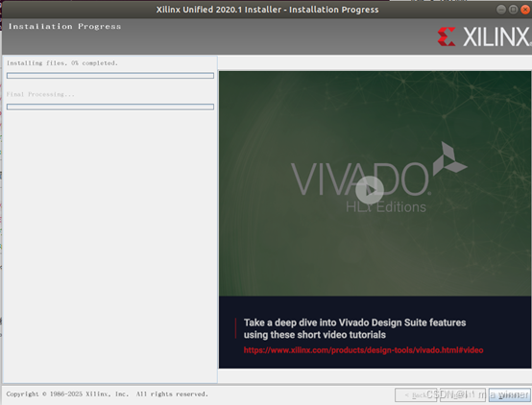This screenshot has height=405, width=532.
Task: Open the xilinx.com Vivado video tutorials link
Action: (363, 350)
